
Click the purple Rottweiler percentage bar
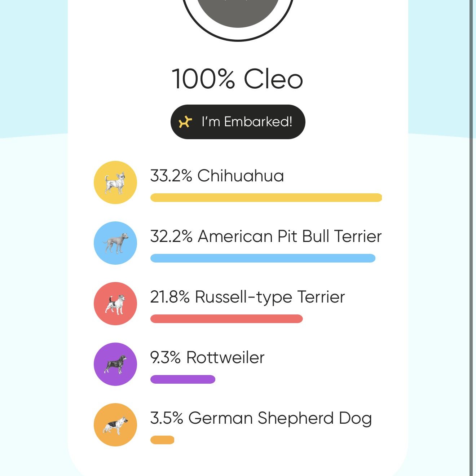(183, 379)
